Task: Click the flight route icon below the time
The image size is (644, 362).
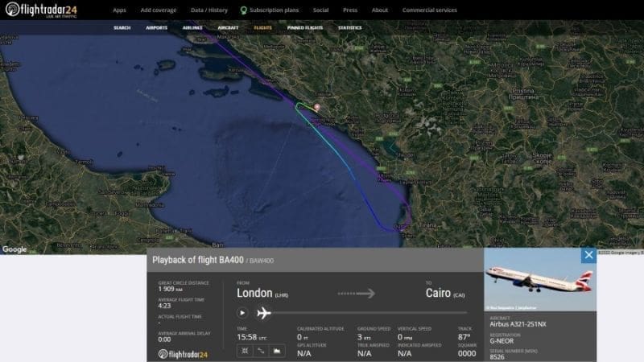Action: (x=261, y=351)
